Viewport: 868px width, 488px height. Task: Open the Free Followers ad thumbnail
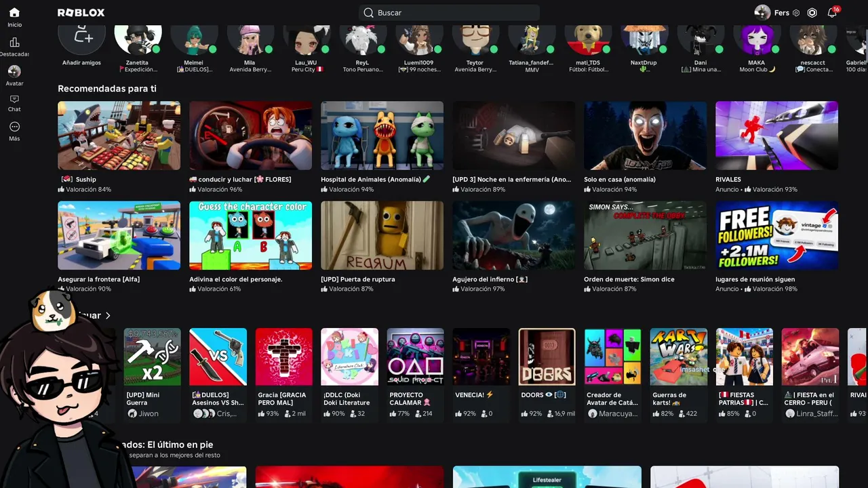(776, 235)
